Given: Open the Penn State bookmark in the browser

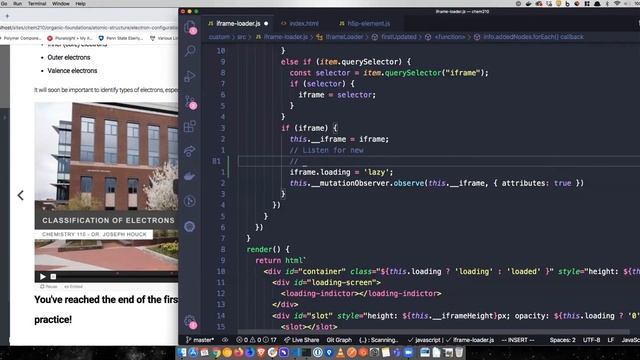Looking at the screenshot, I should click(121, 38).
